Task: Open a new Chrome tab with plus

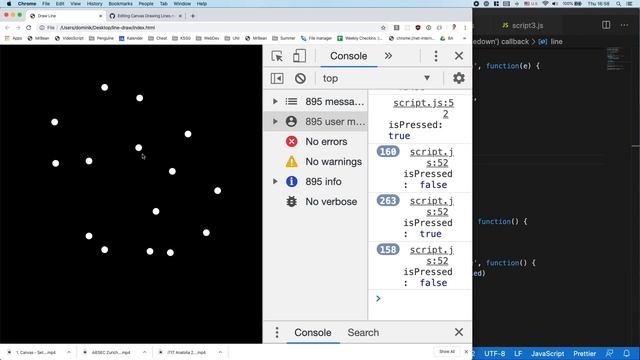Action: [x=193, y=16]
